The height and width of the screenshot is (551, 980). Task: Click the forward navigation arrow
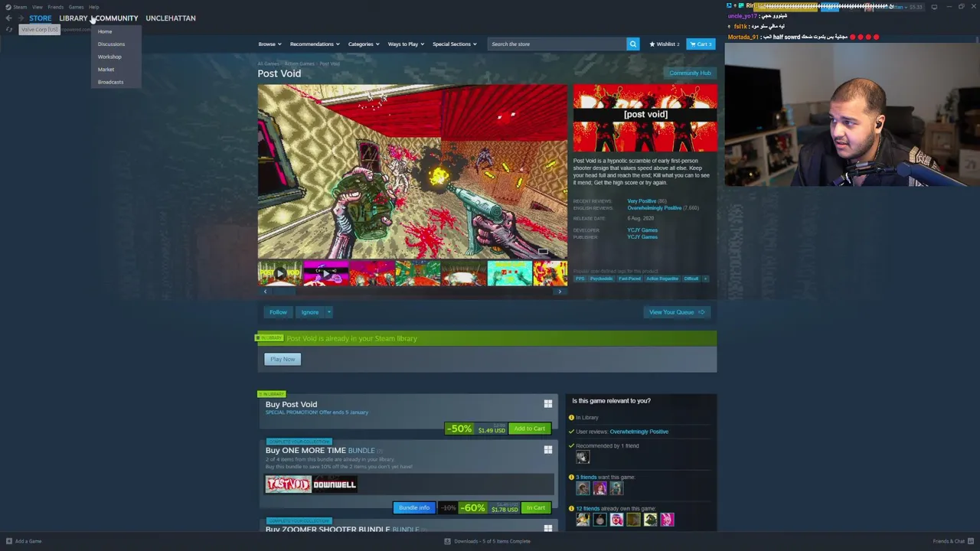(x=20, y=18)
